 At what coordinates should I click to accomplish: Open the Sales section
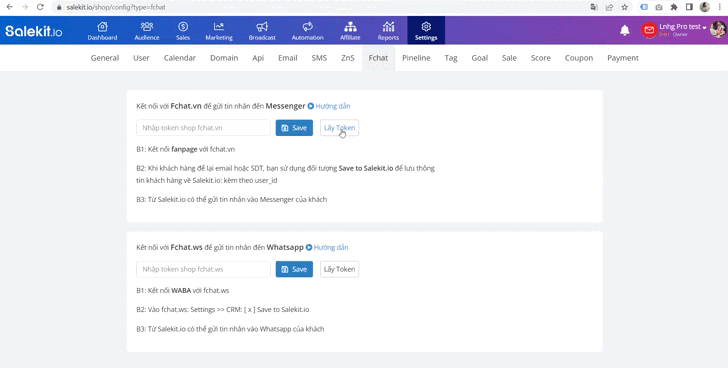[183, 31]
